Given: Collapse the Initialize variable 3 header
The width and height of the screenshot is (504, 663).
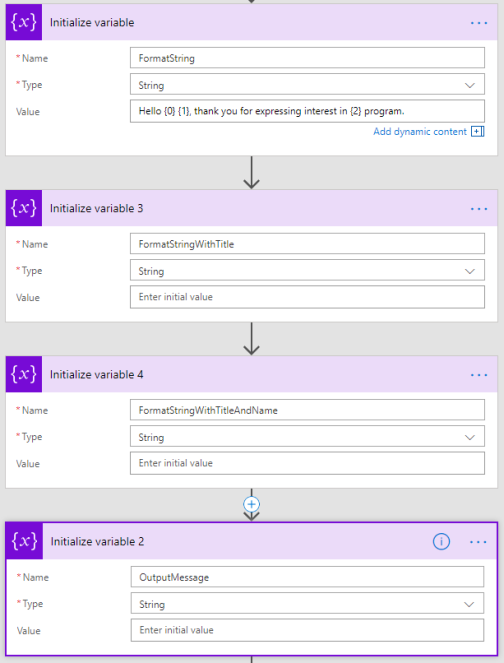Looking at the screenshot, I should (x=254, y=208).
